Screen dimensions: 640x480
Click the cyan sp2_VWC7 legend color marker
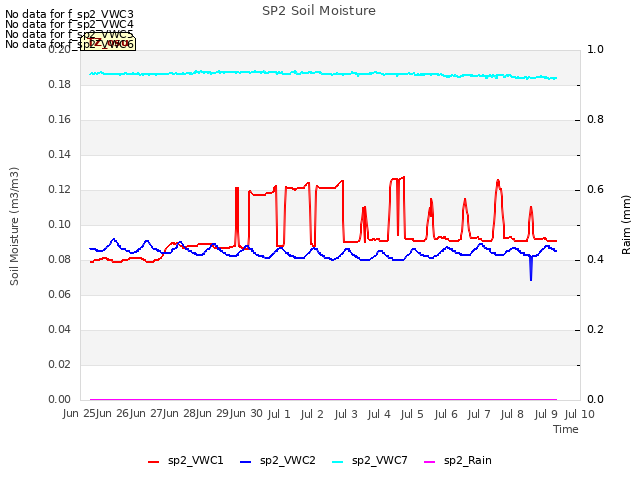(x=338, y=462)
